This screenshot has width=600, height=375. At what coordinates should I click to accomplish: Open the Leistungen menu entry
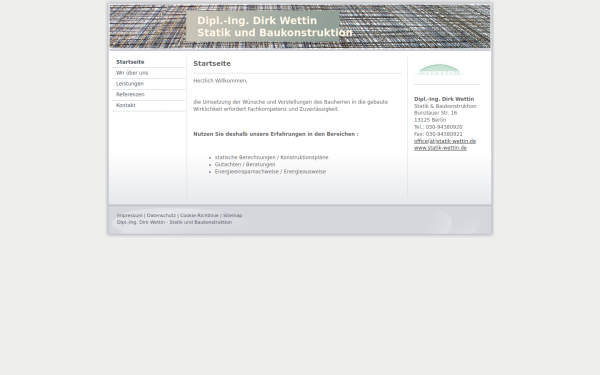[148, 84]
